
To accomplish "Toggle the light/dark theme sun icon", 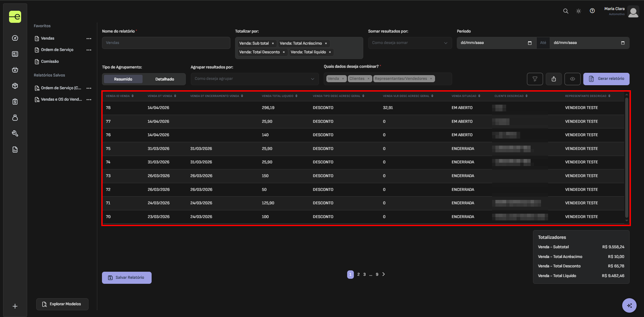I will pos(579,11).
